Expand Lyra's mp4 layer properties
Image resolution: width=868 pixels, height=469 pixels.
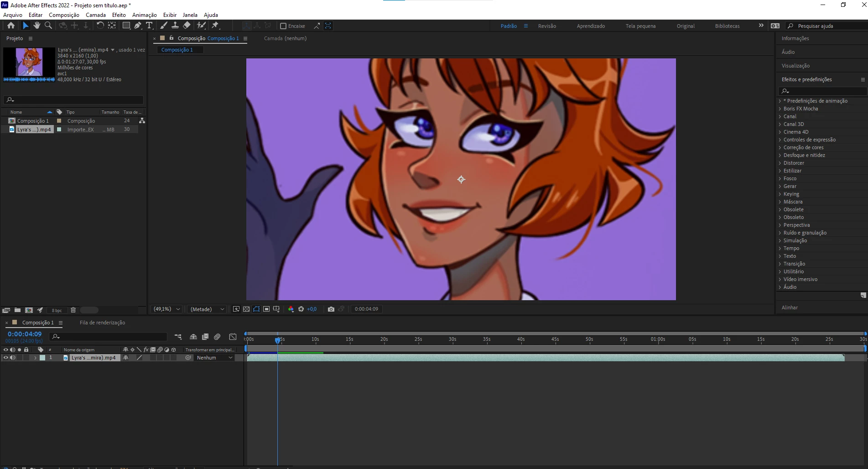(35, 358)
